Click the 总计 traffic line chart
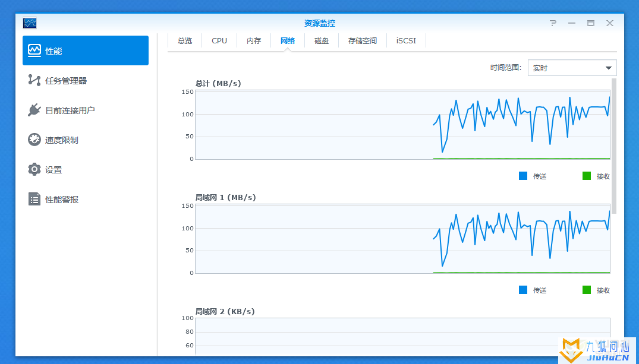This screenshot has width=639, height=364. pos(402,125)
